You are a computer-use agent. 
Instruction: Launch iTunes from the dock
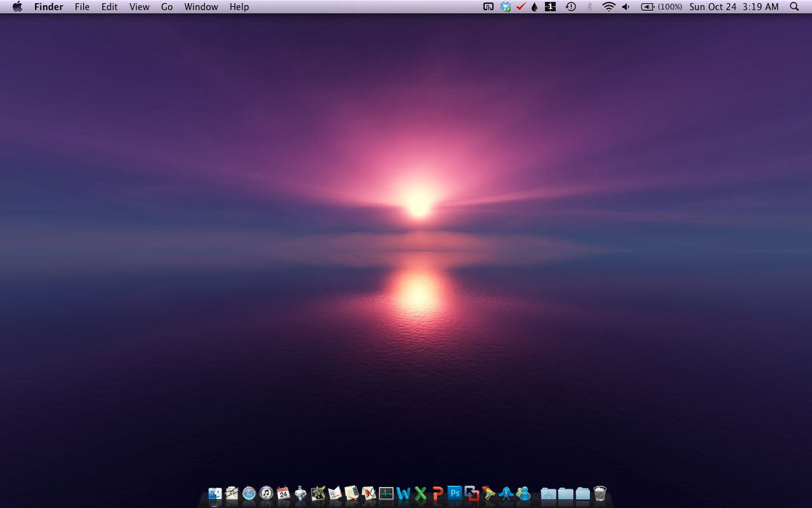tap(266, 493)
